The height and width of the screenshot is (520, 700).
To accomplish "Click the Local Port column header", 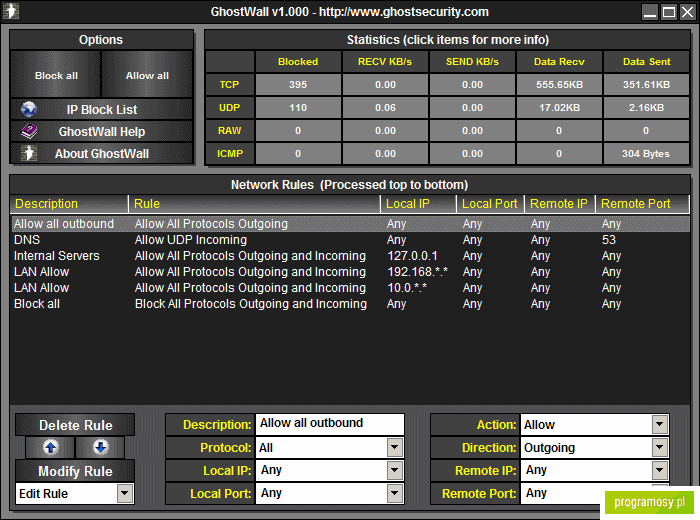I will coord(490,204).
